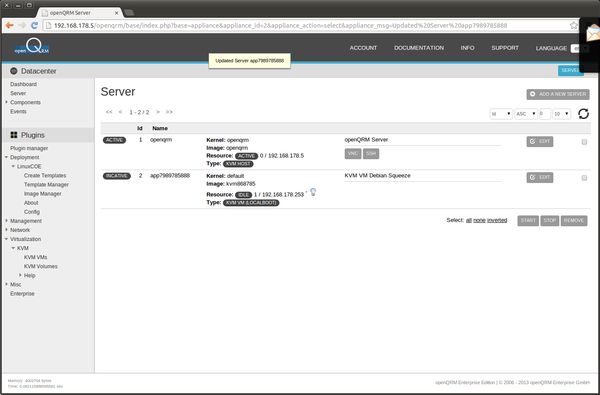Go to the previous page (<)
The width and height of the screenshot is (600, 395).
pos(121,112)
